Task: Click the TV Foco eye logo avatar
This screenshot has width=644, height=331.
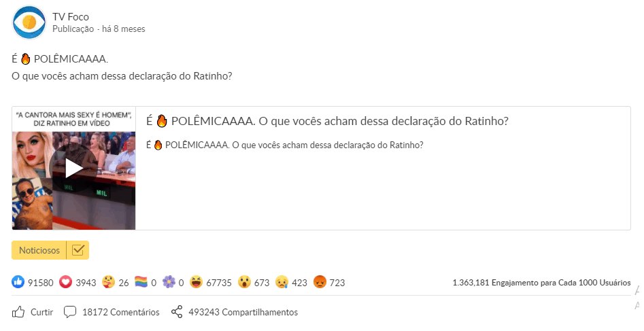Action: 29,22
